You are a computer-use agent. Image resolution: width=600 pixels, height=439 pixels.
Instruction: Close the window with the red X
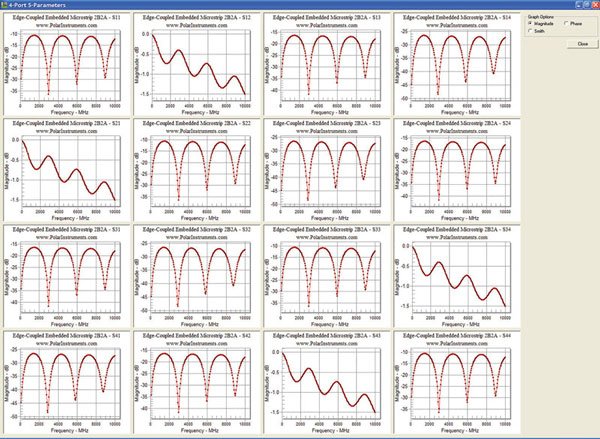click(595, 5)
